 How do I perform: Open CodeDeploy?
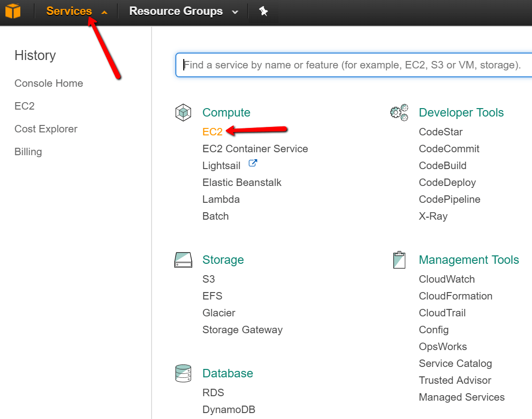(447, 182)
